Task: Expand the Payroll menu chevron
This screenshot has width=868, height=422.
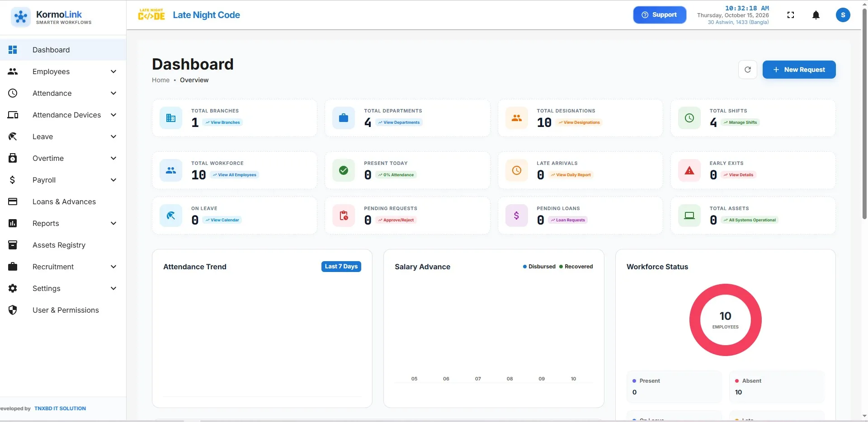Action: coord(113,180)
